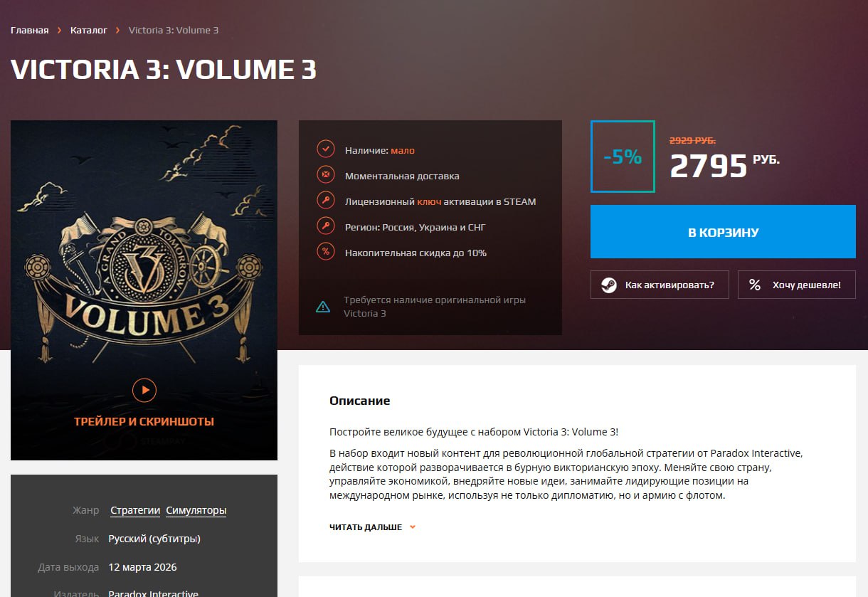Add game to cart with В КОРЗИНУ
This screenshot has height=597, width=868.
click(723, 232)
